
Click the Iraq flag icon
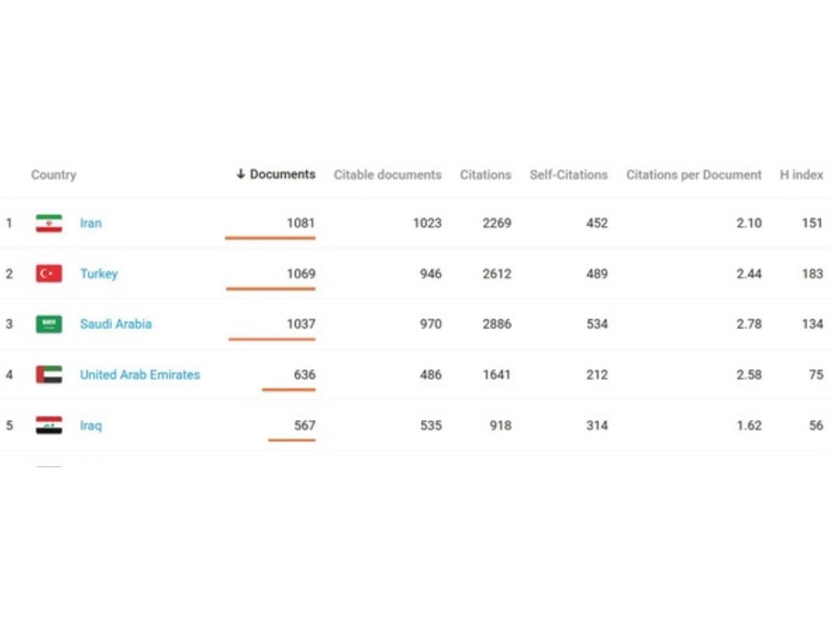click(x=49, y=425)
